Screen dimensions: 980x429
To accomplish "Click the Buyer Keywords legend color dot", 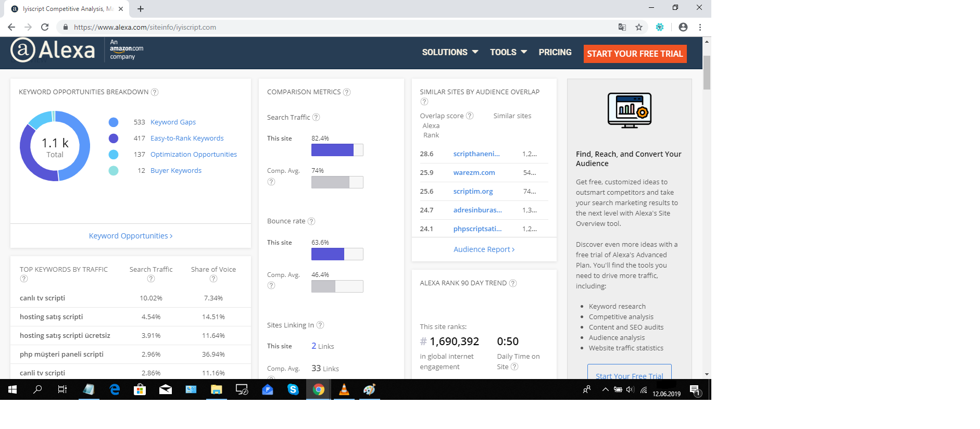I will 114,171.
